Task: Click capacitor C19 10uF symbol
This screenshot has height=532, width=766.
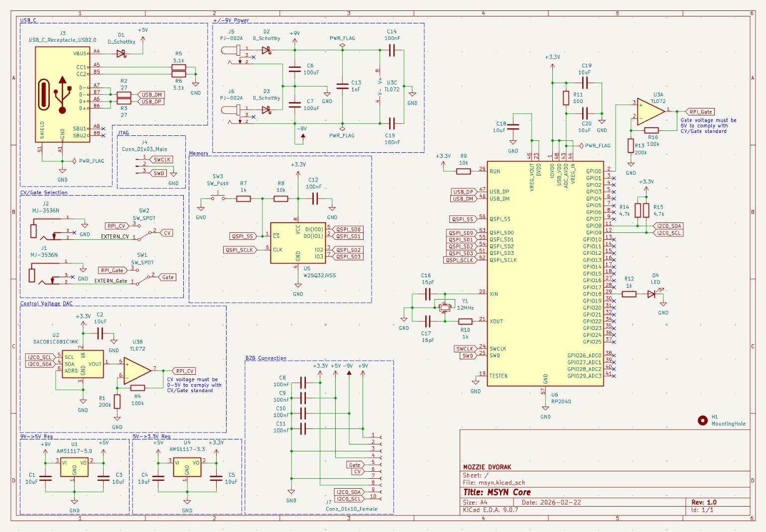Action: [585, 83]
